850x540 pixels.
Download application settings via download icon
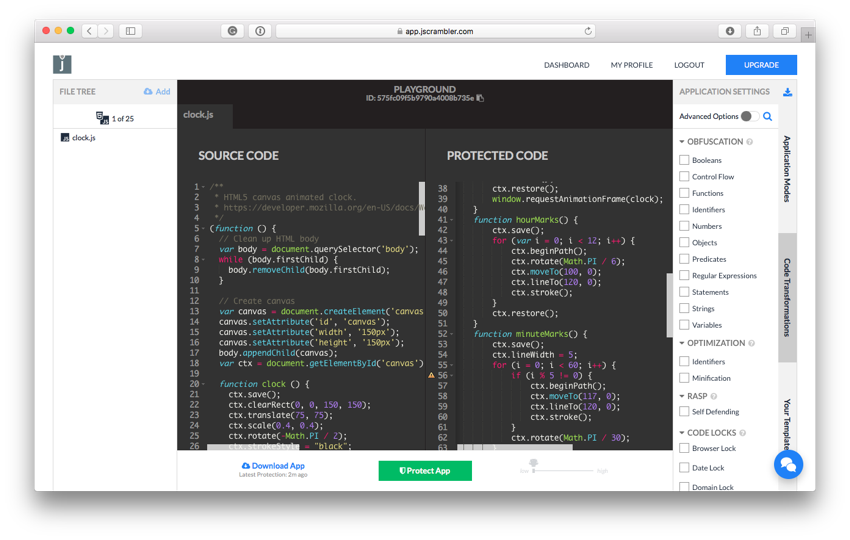pyautogui.click(x=788, y=92)
